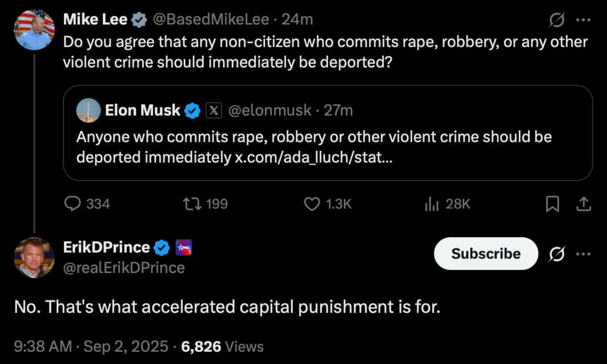This screenshot has height=364, width=607.
Task: Open more options on Mike Lee's tweet
Action: (x=583, y=20)
